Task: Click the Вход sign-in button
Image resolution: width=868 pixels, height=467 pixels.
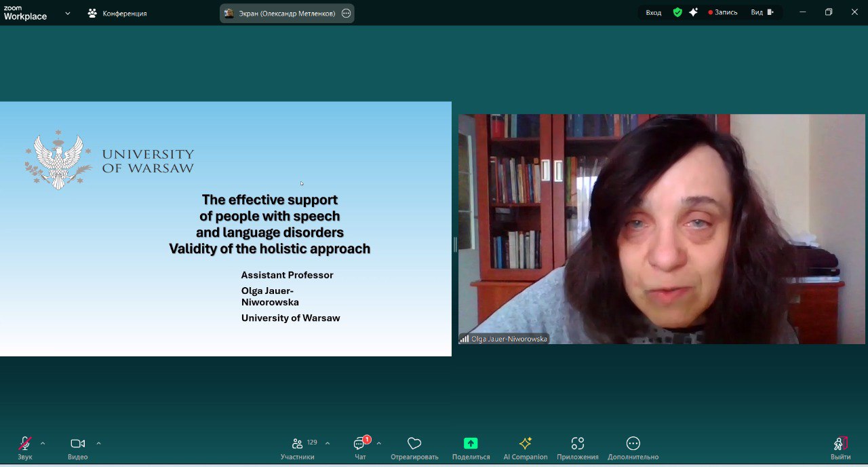Action: click(653, 12)
